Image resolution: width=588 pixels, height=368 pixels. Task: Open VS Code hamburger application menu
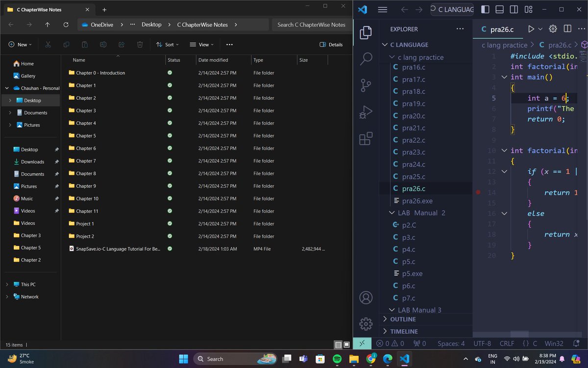tap(383, 9)
